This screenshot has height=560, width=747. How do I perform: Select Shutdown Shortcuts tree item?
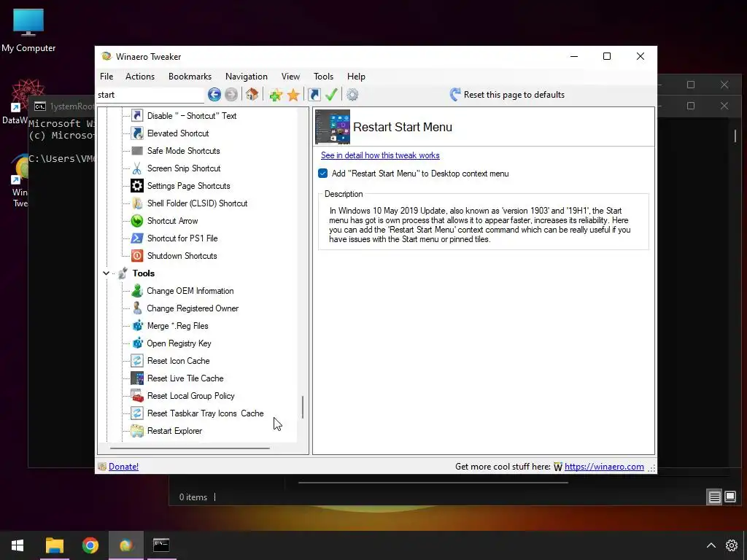[x=182, y=256]
